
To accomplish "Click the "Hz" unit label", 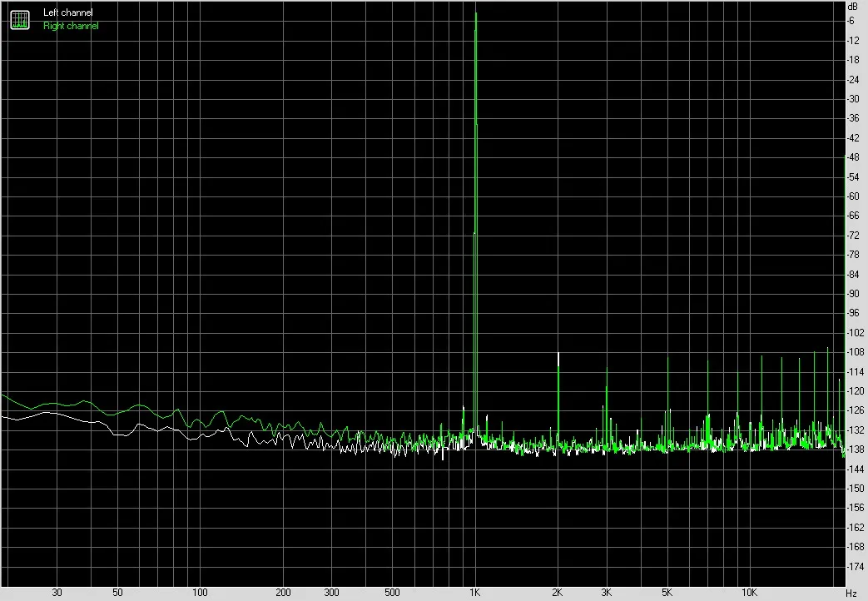I will point(851,594).
